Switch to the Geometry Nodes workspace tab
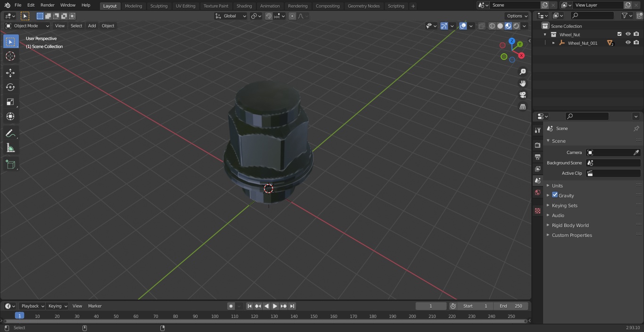This screenshot has width=644, height=332. pos(363,6)
